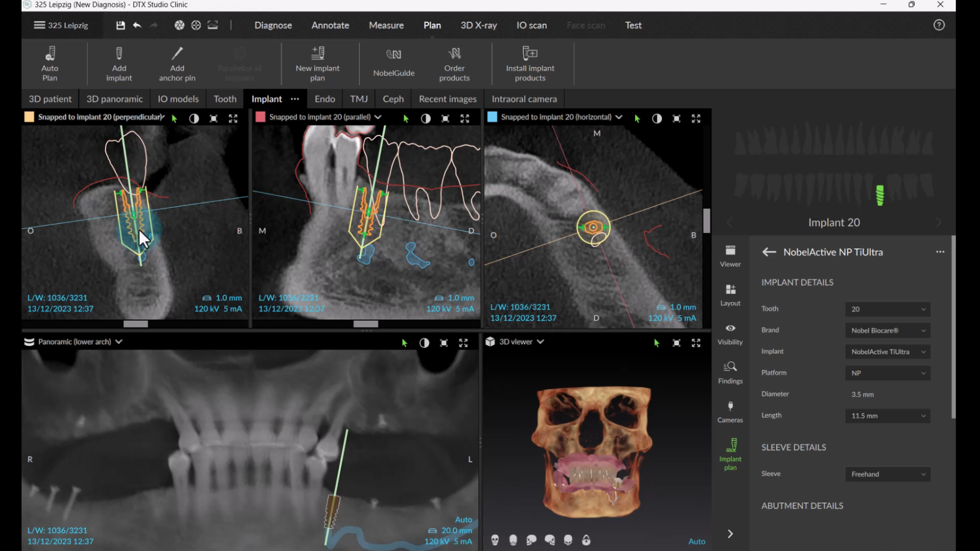The width and height of the screenshot is (980, 551).
Task: Open the Length dropdown showing 11.5 mm
Action: coord(887,416)
